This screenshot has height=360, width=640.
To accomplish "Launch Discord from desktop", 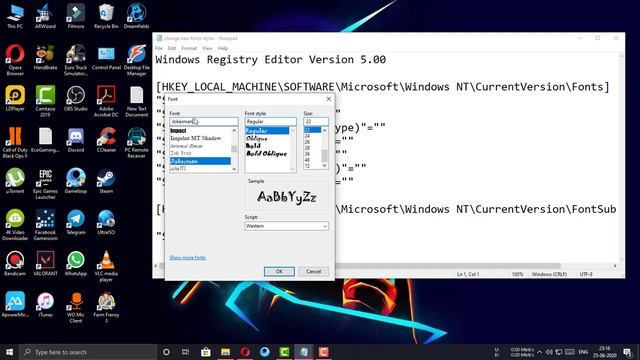I will tap(76, 140).
